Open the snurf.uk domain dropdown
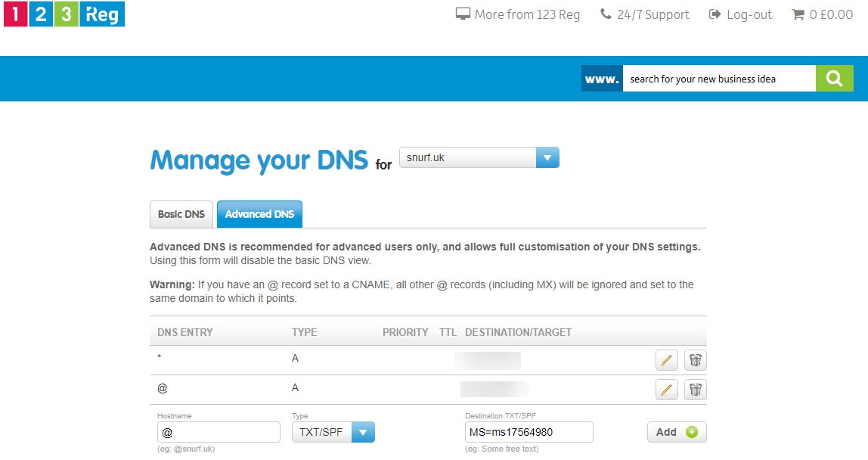868x460 pixels. [479, 158]
